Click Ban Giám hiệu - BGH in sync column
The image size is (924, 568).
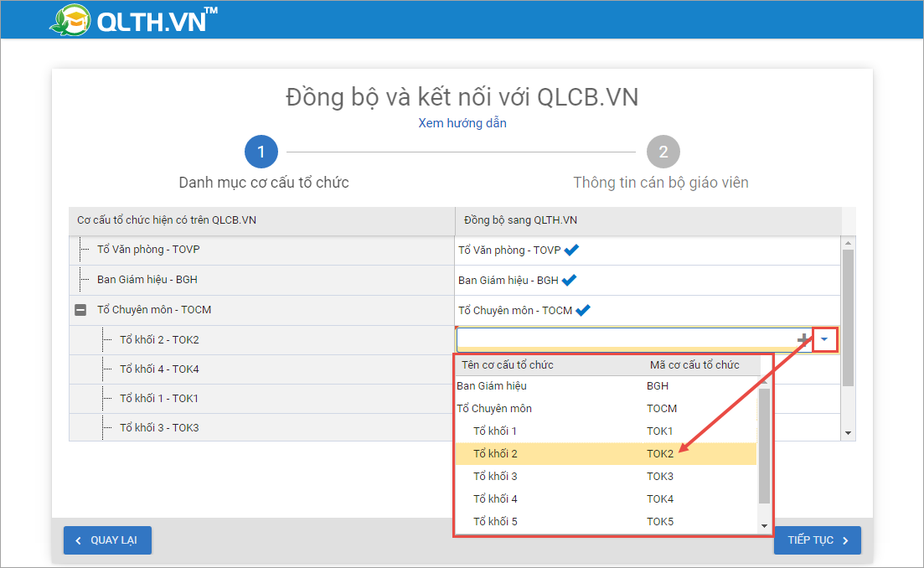pyautogui.click(x=508, y=281)
